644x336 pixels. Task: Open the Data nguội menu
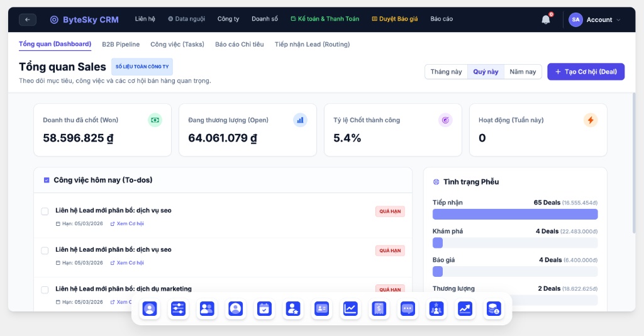pos(186,19)
